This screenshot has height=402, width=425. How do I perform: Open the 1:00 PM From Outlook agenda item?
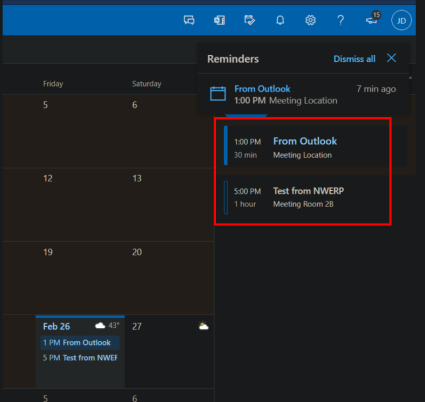pos(315,146)
